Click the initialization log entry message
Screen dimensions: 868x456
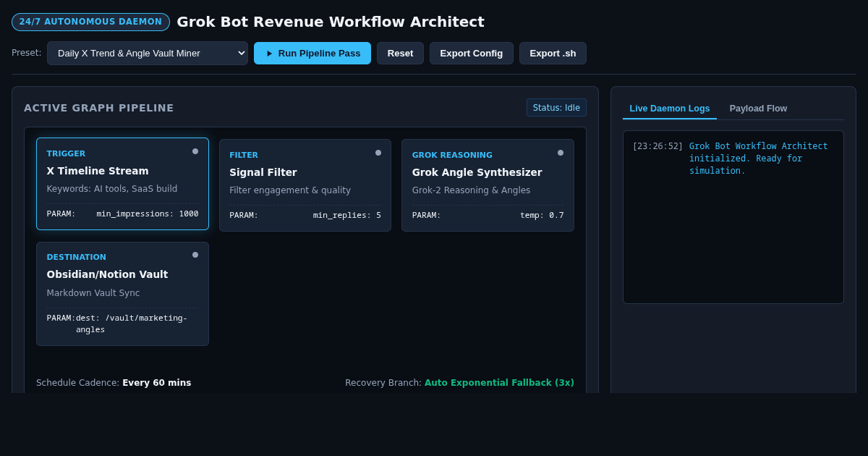tap(759, 159)
